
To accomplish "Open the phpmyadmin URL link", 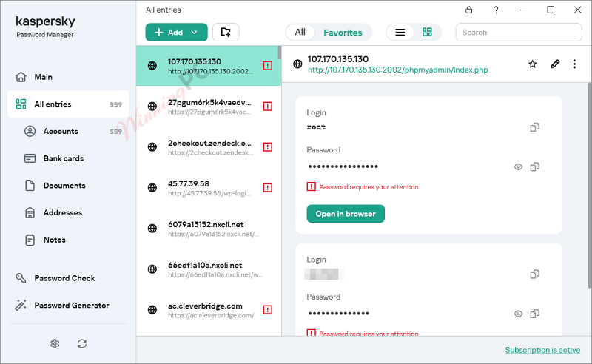I will coord(397,70).
